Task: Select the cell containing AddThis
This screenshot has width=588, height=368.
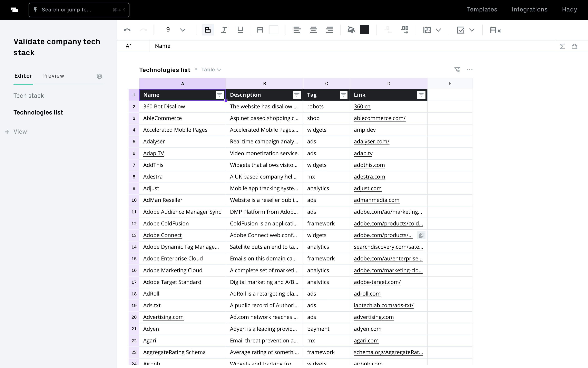Action: (183, 165)
